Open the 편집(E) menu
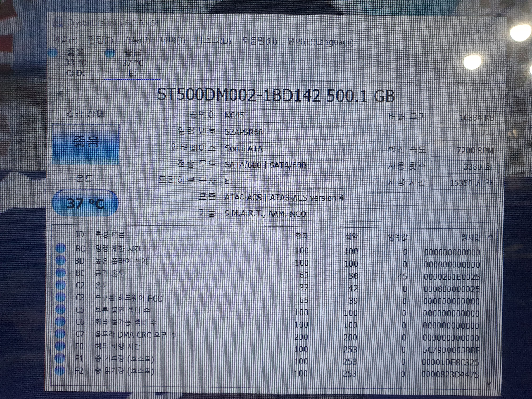 click(101, 40)
